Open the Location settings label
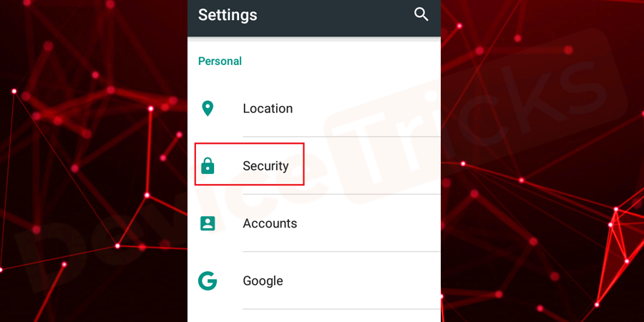 (x=268, y=109)
